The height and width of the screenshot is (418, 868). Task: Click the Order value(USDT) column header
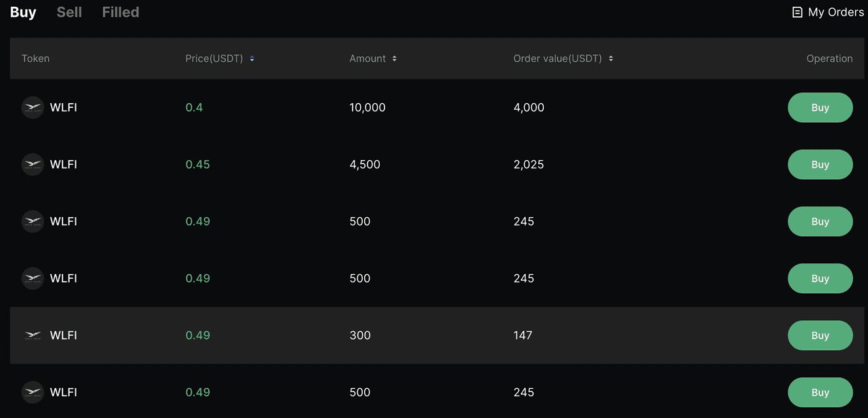point(557,59)
